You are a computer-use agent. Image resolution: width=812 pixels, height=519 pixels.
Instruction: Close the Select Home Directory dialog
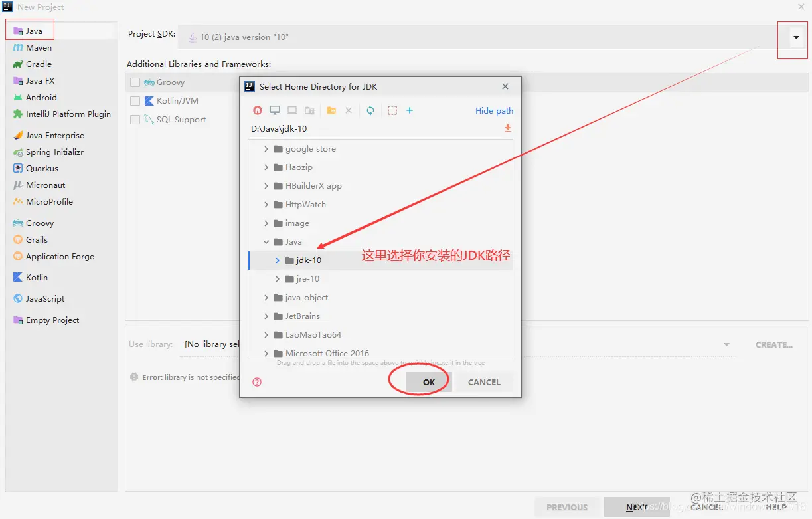(505, 86)
